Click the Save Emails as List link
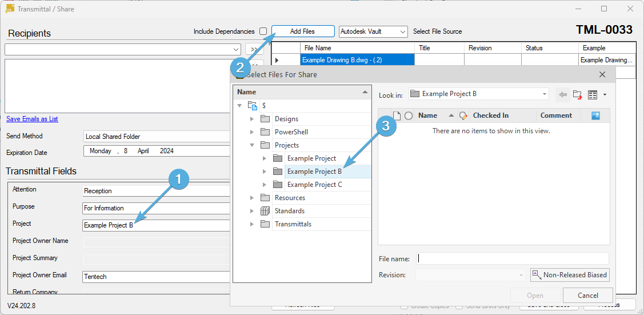Image resolution: width=644 pixels, height=315 pixels. pos(32,119)
